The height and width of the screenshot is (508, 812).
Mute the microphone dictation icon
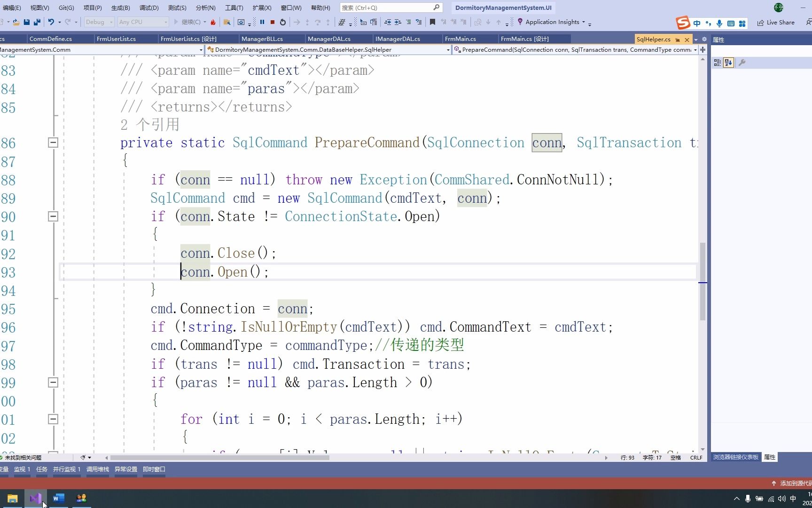(718, 23)
